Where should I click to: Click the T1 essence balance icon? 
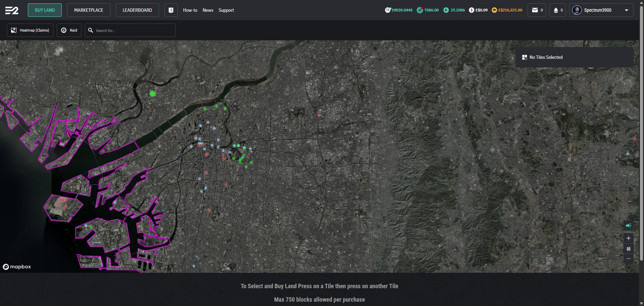tap(388, 10)
